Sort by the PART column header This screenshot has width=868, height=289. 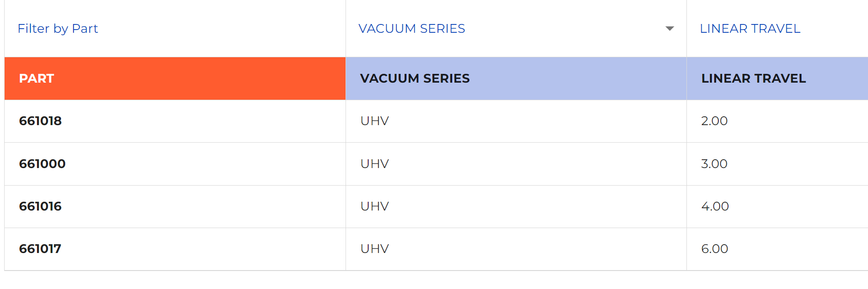pos(36,78)
